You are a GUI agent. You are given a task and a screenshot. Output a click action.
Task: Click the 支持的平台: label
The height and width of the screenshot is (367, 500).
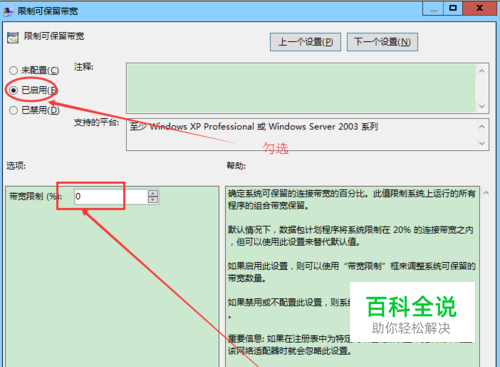tap(96, 122)
